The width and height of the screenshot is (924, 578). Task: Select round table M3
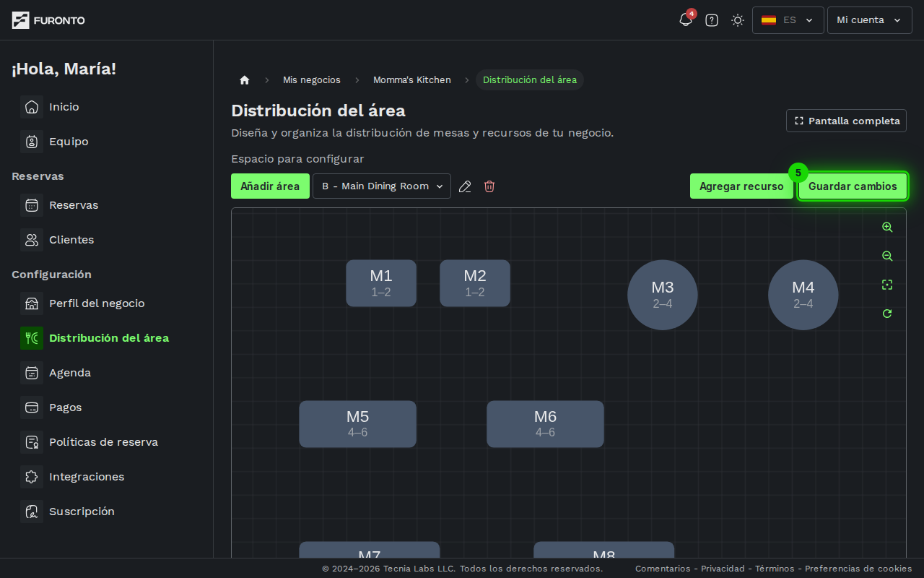click(x=663, y=295)
